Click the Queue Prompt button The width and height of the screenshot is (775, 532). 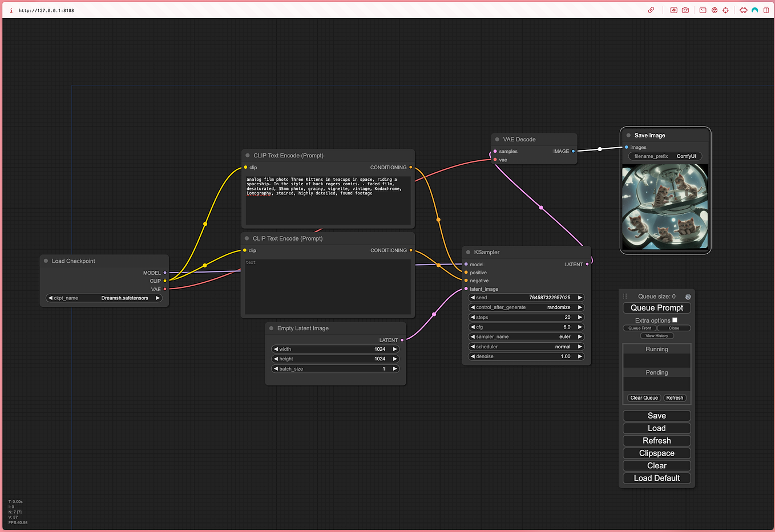(656, 307)
